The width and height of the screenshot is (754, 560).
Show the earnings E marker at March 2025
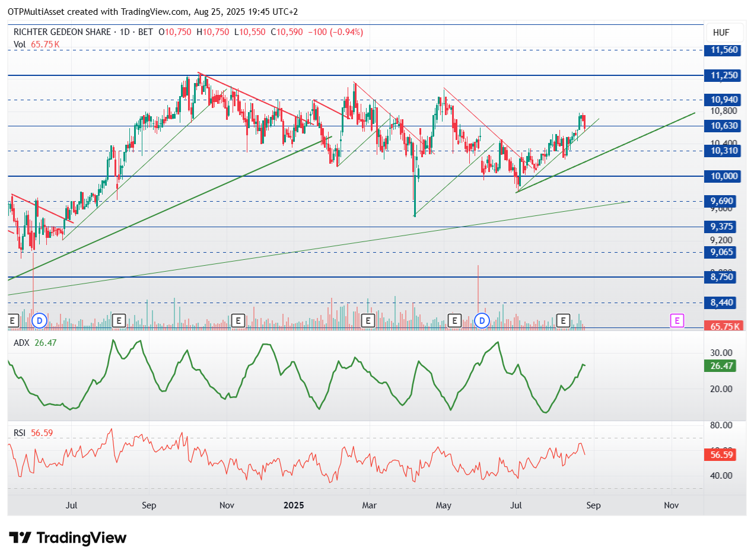368,321
